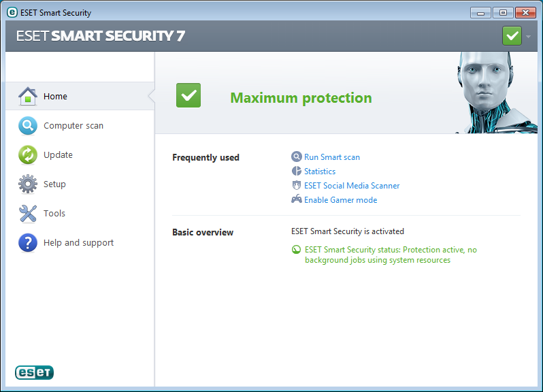Enable Gamer mode
Screen dimensions: 543x392
point(340,200)
